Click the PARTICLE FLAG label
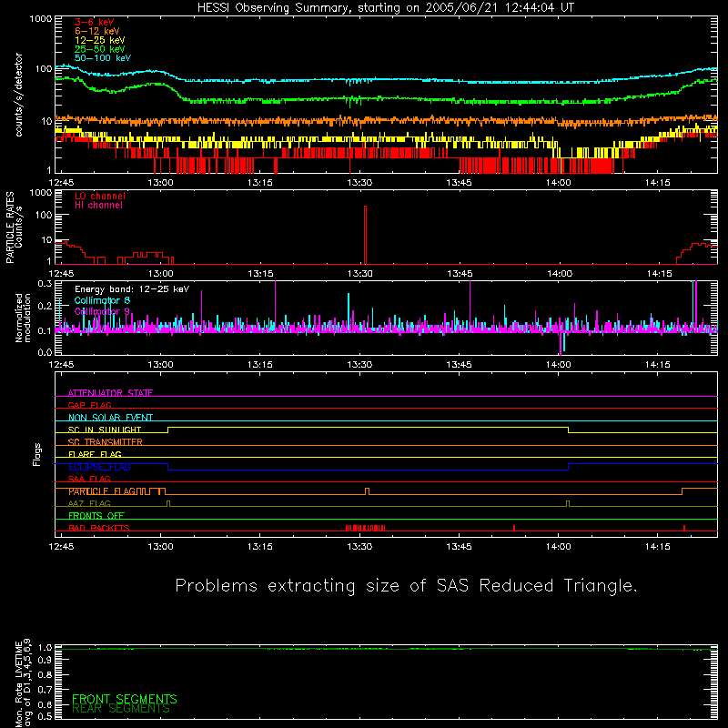This screenshot has width=728, height=728. 102,491
